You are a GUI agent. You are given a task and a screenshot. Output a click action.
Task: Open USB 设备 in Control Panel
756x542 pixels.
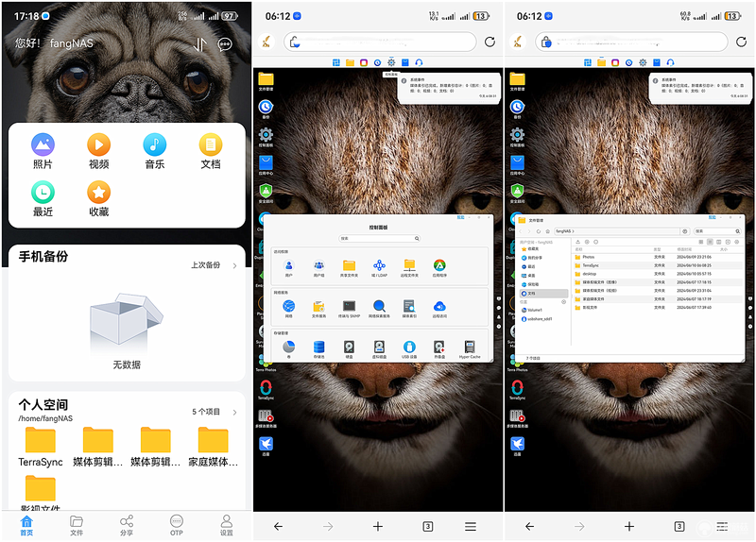coord(409,349)
